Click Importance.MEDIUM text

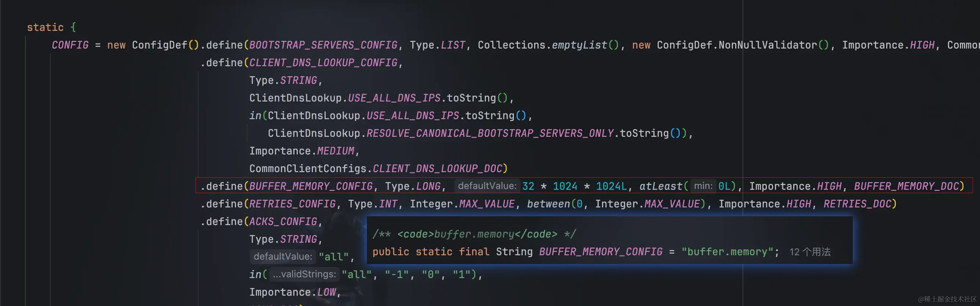coord(302,151)
